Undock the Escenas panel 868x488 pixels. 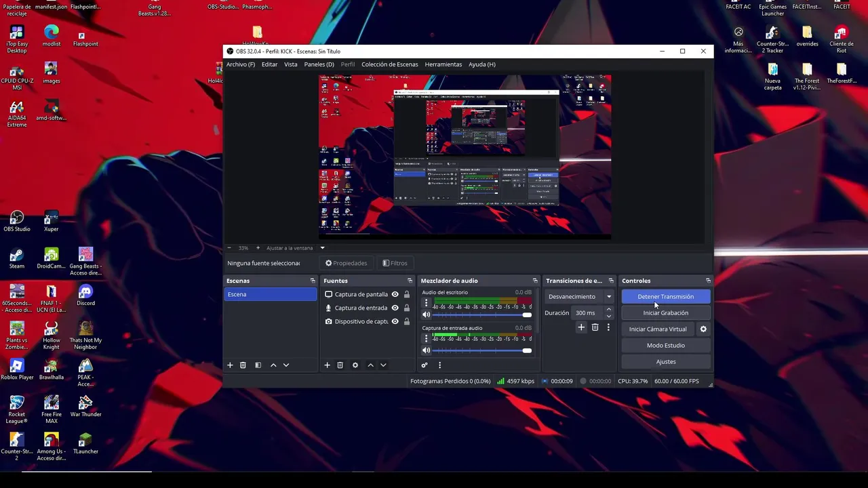tap(313, 281)
